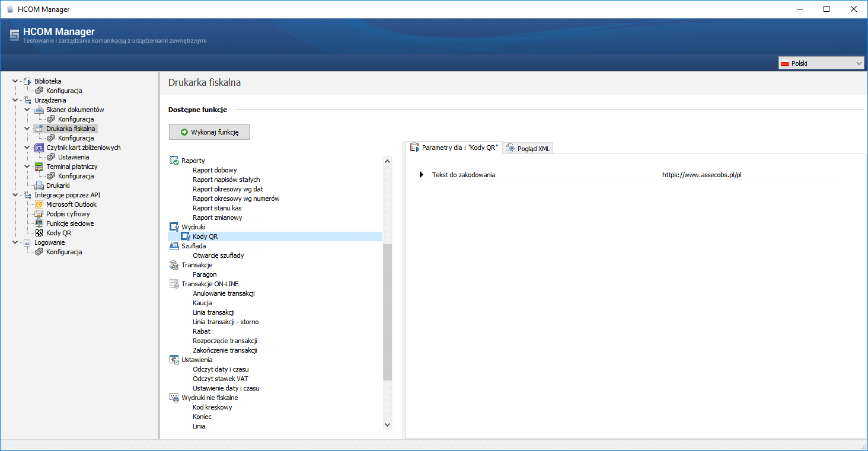Select the Parametry dla "Kody QR" tab
Viewport: 868px width, 451px height.
coord(454,148)
